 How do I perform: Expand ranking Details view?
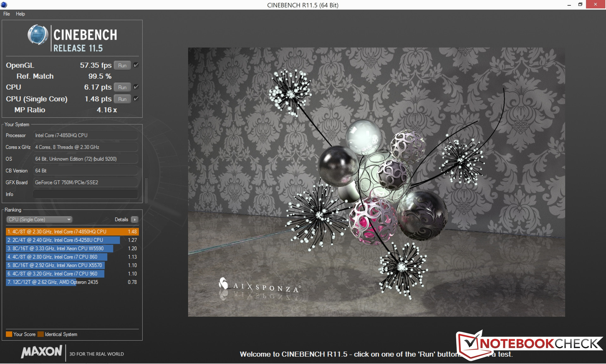click(x=122, y=220)
